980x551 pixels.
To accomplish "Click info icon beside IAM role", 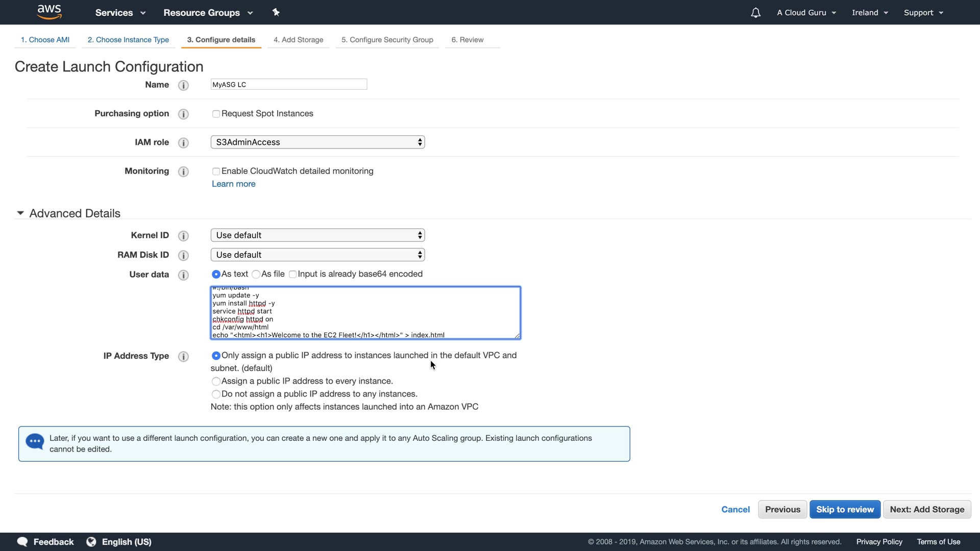I will (183, 143).
